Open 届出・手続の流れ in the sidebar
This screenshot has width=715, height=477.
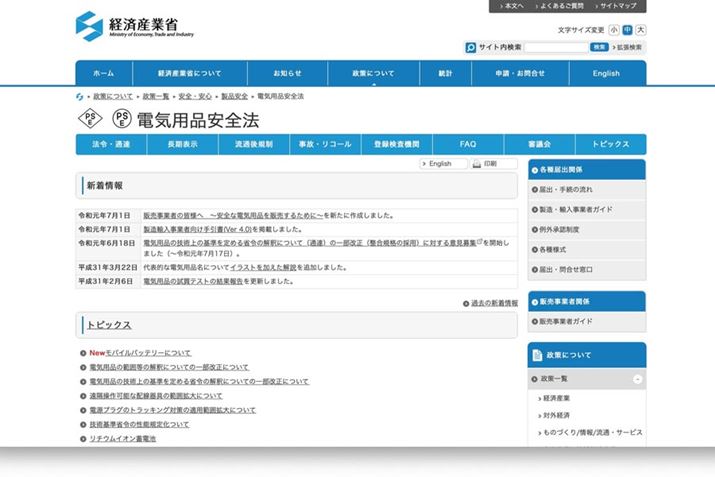566,189
